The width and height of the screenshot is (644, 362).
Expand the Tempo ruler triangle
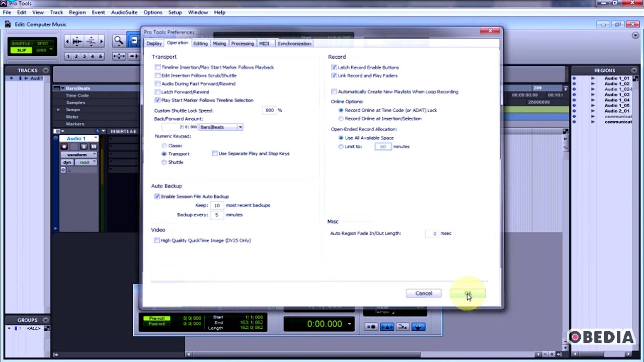pos(58,110)
